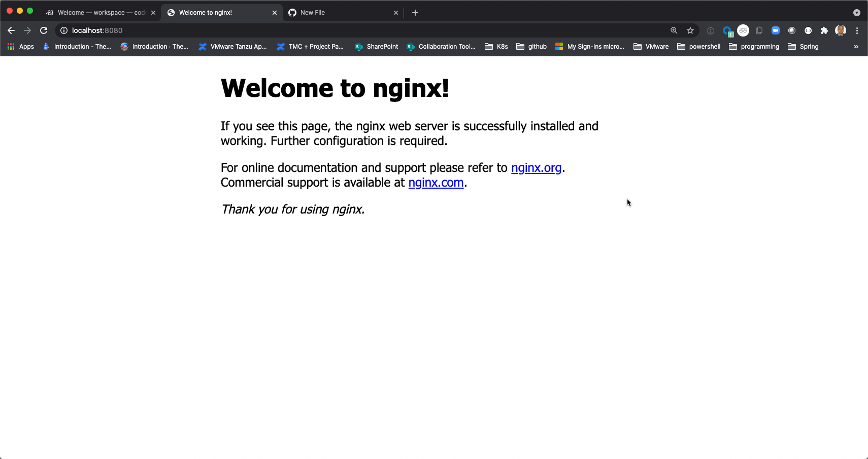Open the grey circle extension icon

click(792, 30)
